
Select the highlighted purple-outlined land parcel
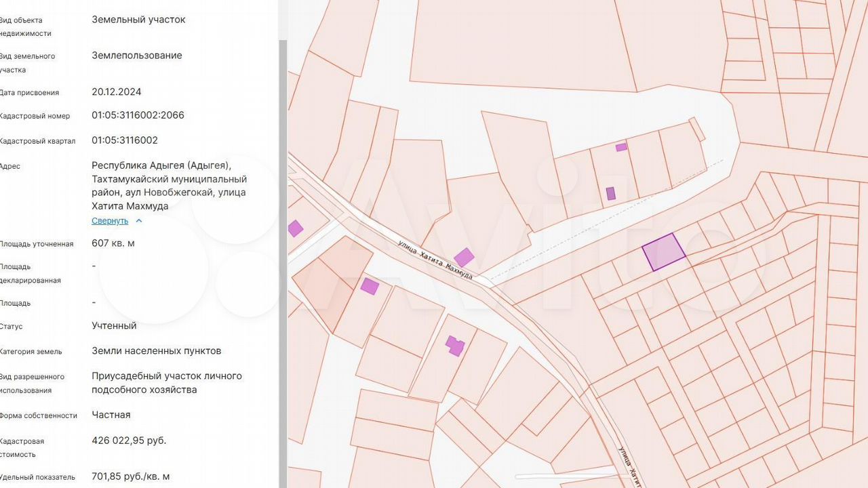tap(664, 252)
